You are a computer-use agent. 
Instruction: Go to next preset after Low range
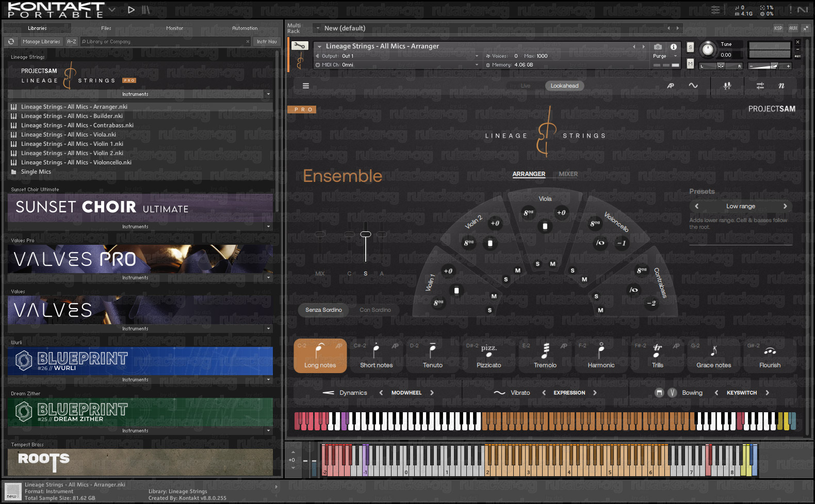785,206
